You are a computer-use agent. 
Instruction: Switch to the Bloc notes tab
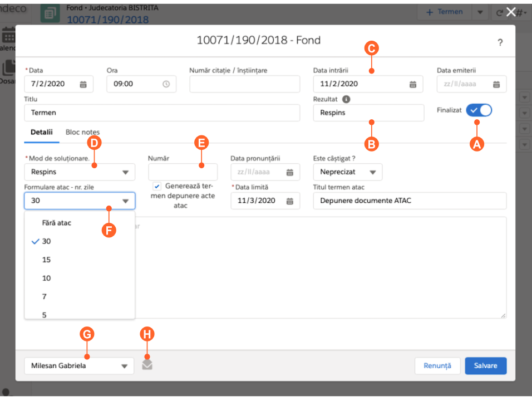coord(82,132)
